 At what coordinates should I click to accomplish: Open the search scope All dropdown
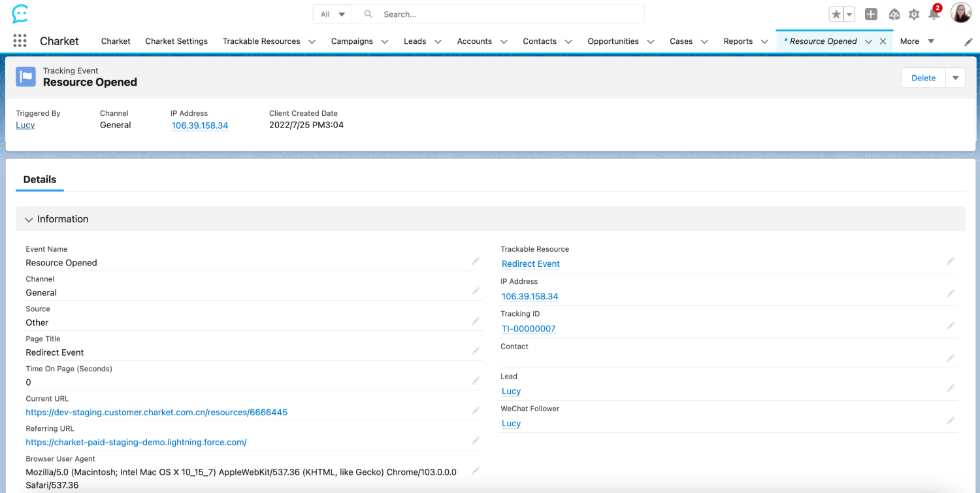click(x=333, y=14)
